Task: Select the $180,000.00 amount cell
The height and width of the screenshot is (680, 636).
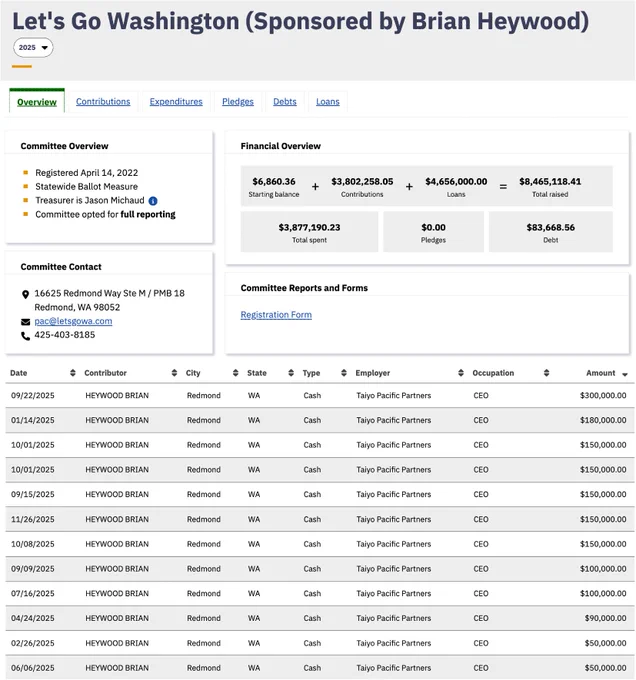Action: click(x=603, y=420)
